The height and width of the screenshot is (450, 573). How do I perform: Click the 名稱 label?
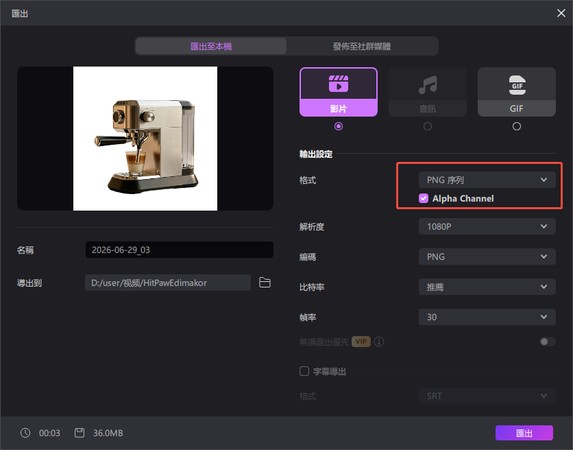click(x=25, y=250)
